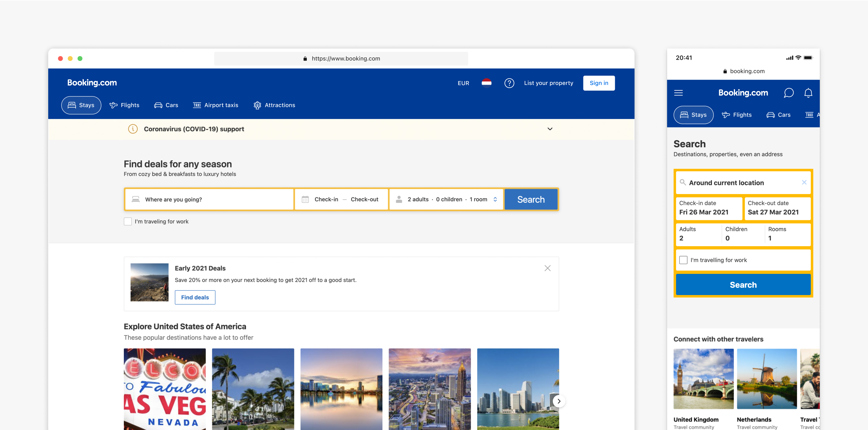Click the desktop Search button

(x=531, y=199)
